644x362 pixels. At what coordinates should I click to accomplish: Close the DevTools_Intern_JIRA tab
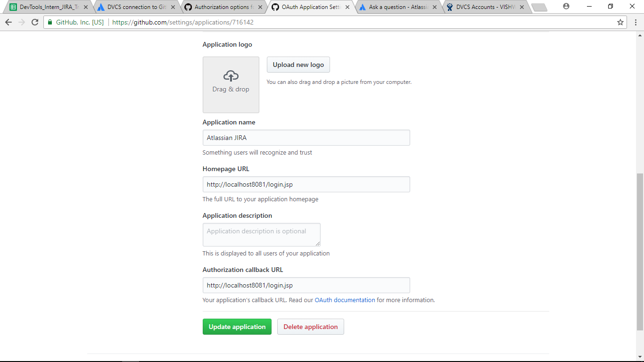pyautogui.click(x=86, y=7)
